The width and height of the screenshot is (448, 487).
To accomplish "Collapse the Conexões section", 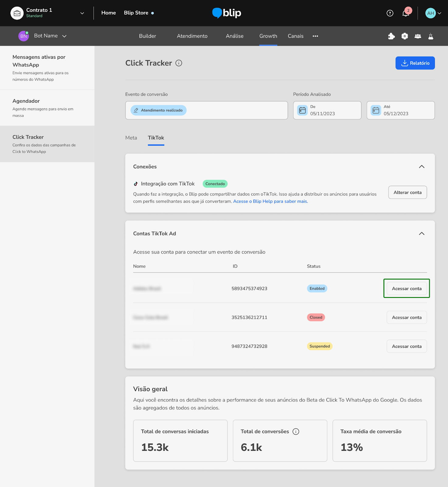I will tap(422, 167).
